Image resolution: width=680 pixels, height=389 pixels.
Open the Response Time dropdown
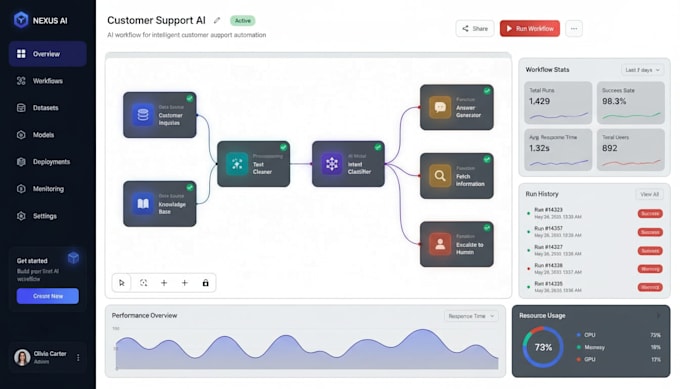coord(471,316)
